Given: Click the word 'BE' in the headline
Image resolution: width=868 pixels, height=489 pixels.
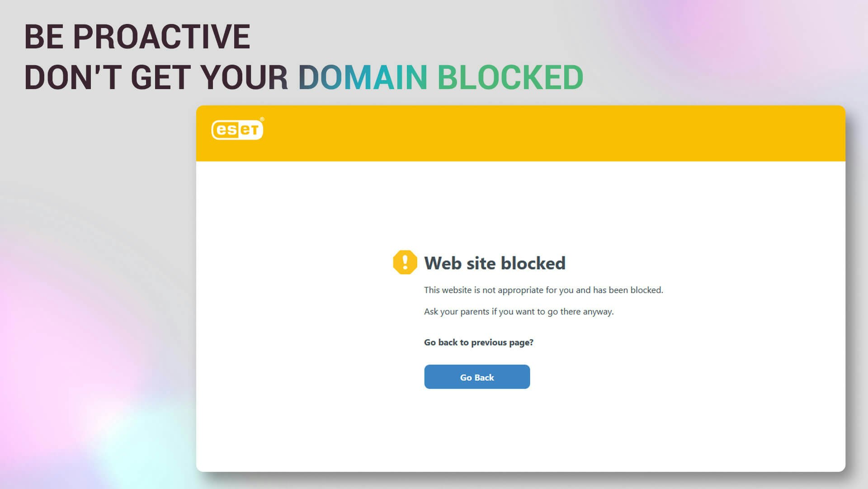Looking at the screenshot, I should click(x=44, y=37).
